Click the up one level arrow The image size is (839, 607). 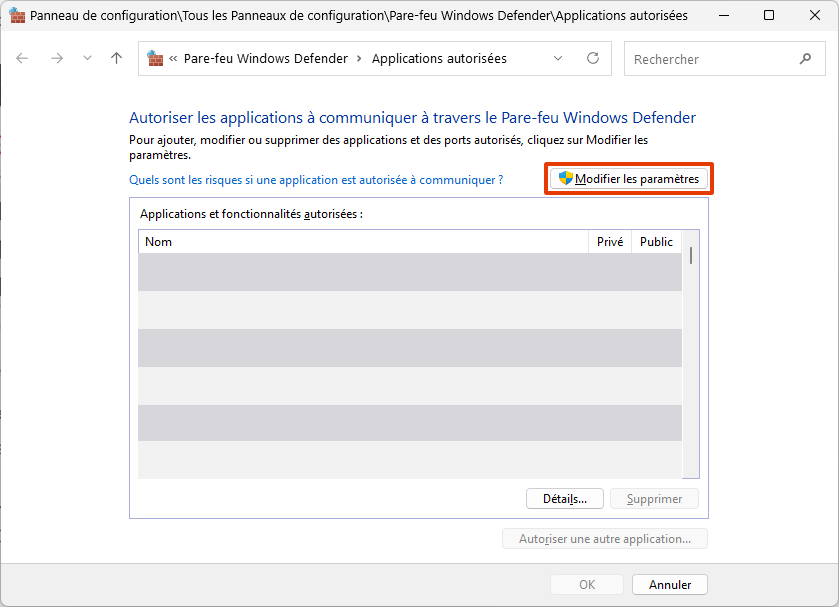click(x=116, y=58)
